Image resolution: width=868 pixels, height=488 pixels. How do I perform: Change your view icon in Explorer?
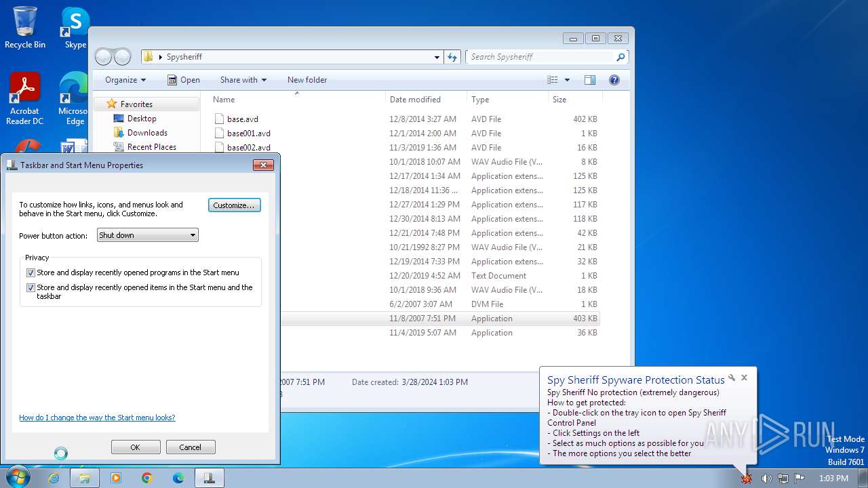(x=553, y=80)
